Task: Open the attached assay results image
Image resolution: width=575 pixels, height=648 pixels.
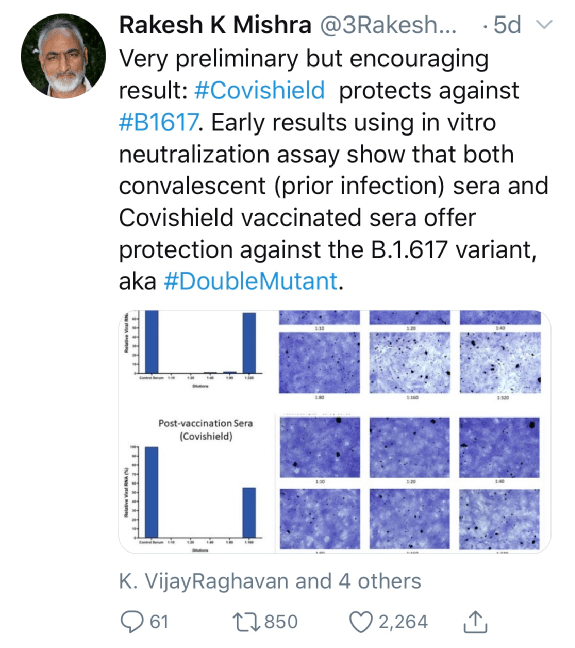Action: (x=335, y=432)
